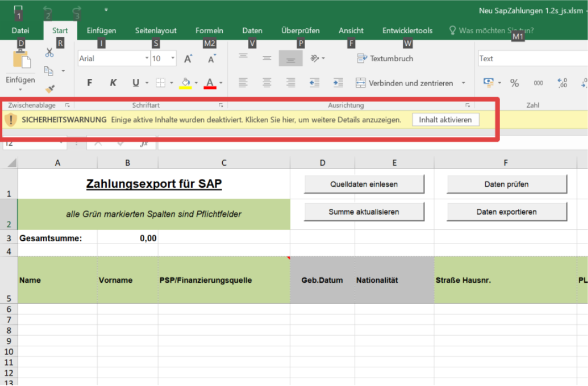
Task: Toggle italic formatting K button
Action: click(x=113, y=83)
